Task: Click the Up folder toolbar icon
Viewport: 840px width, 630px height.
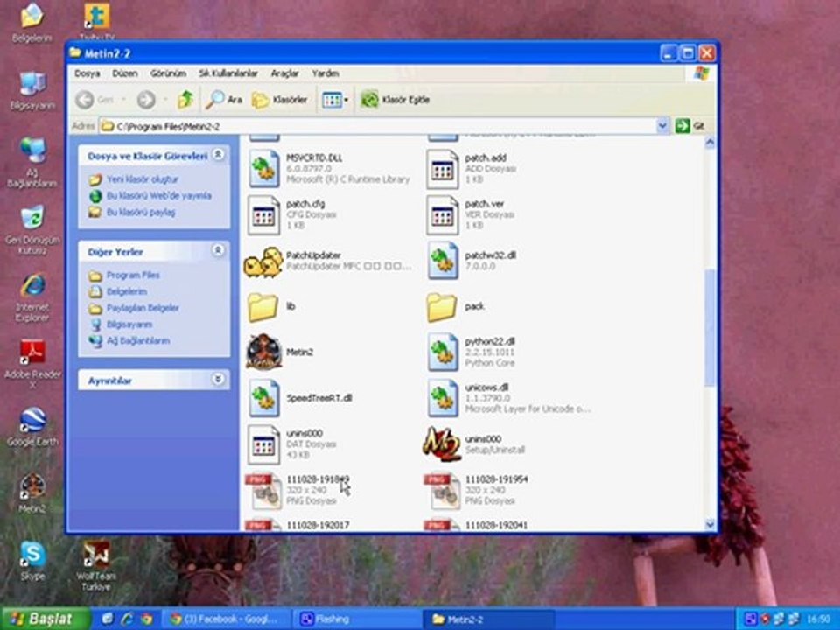Action: (185, 99)
